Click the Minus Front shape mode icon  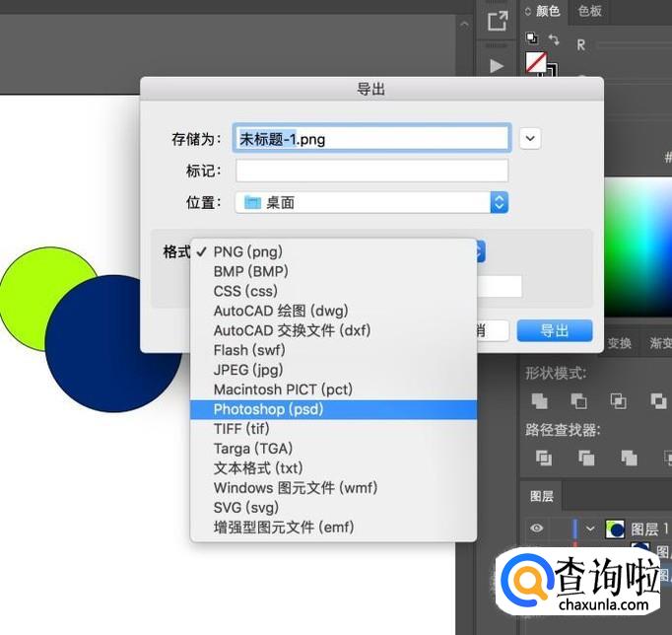[x=579, y=401]
